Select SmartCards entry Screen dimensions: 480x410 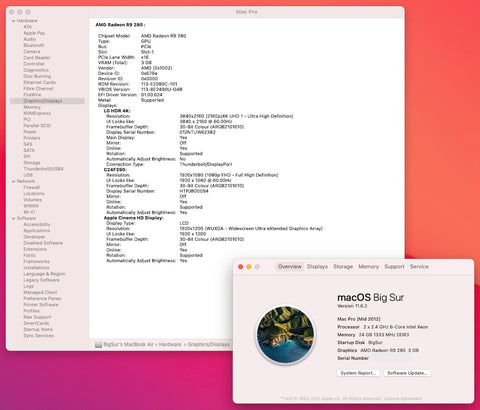tap(36, 323)
